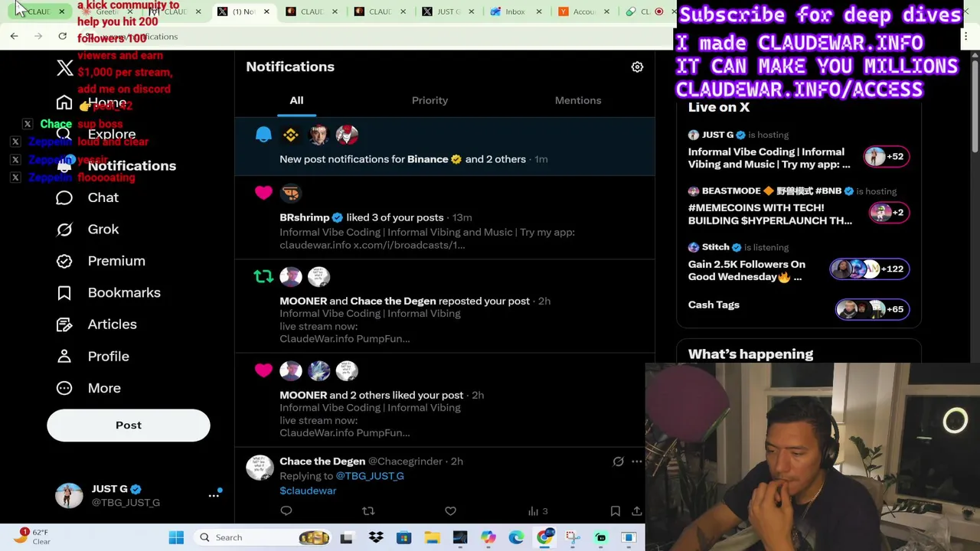Open More options in the sidebar
The height and width of the screenshot is (551, 980).
(x=88, y=388)
